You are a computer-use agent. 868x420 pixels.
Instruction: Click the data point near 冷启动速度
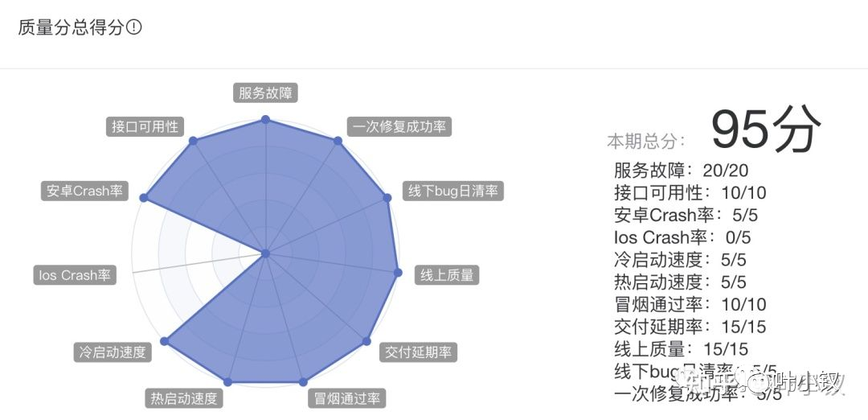pyautogui.click(x=165, y=341)
